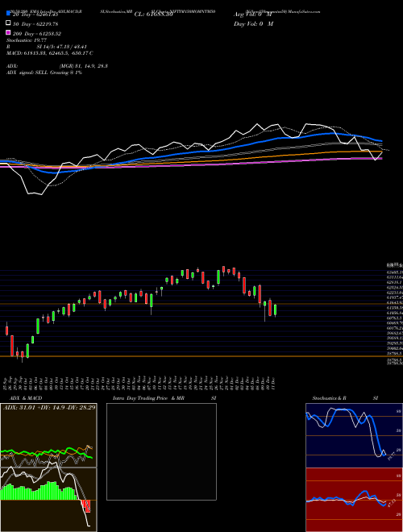Viewport: 403px width, 532px height.
Task: Open the red-background RSI chart
Action: pos(354,500)
